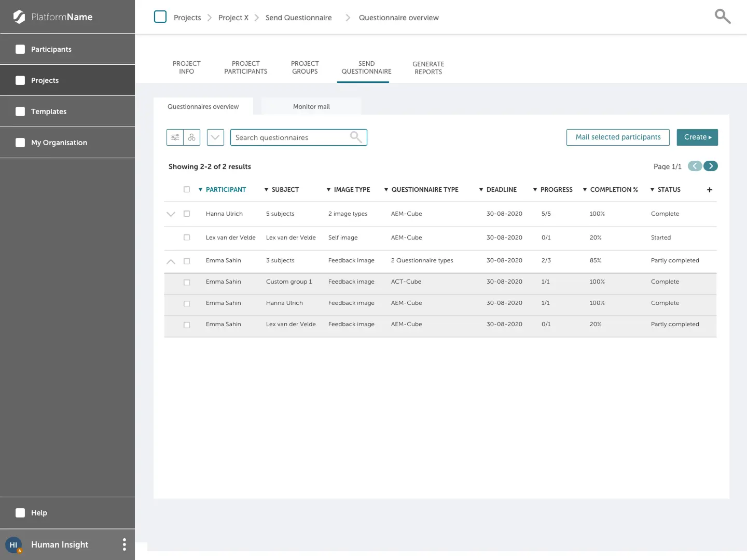Check the Lex van der Velde row checkbox
The height and width of the screenshot is (560, 747).
(x=187, y=237)
